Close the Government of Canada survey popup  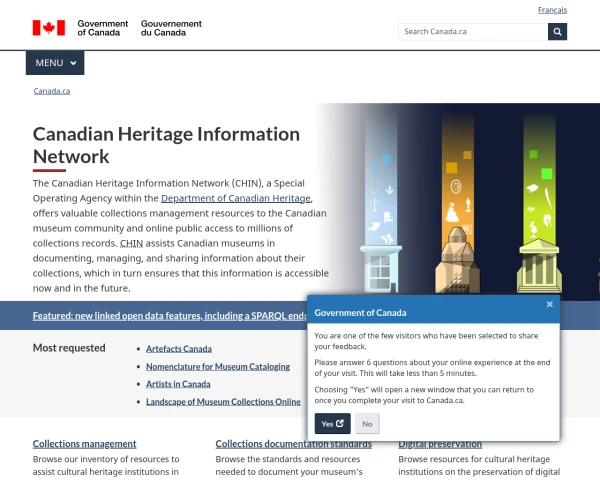(x=549, y=304)
